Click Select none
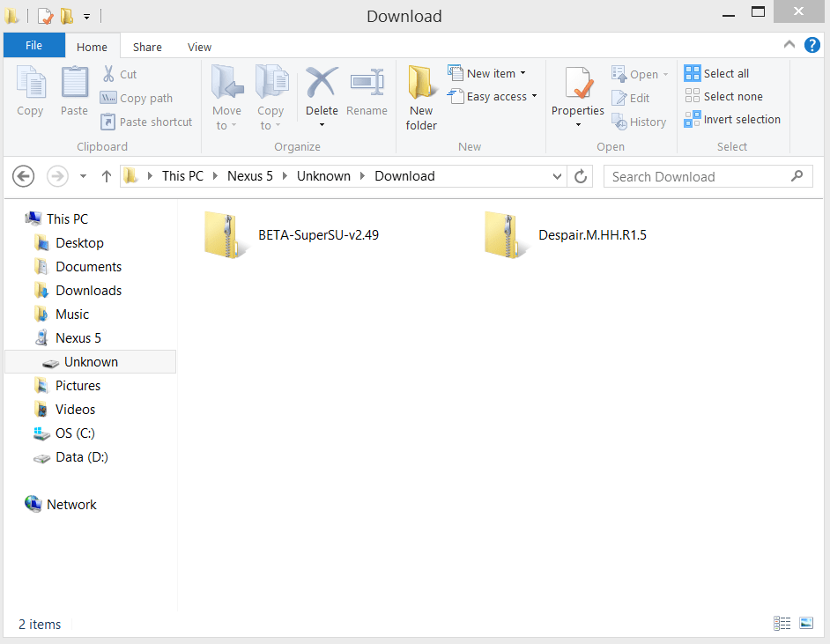 pyautogui.click(x=723, y=96)
